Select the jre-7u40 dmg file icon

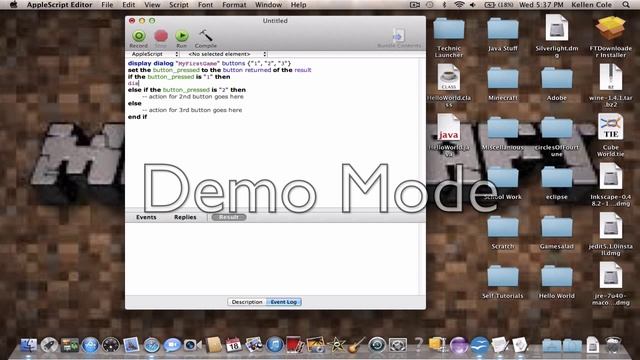tap(611, 284)
